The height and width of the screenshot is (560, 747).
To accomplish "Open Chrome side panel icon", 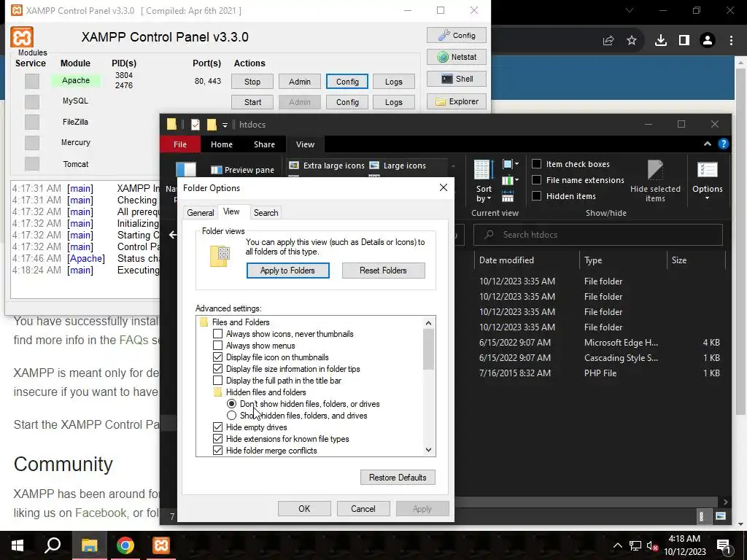I will [x=684, y=41].
